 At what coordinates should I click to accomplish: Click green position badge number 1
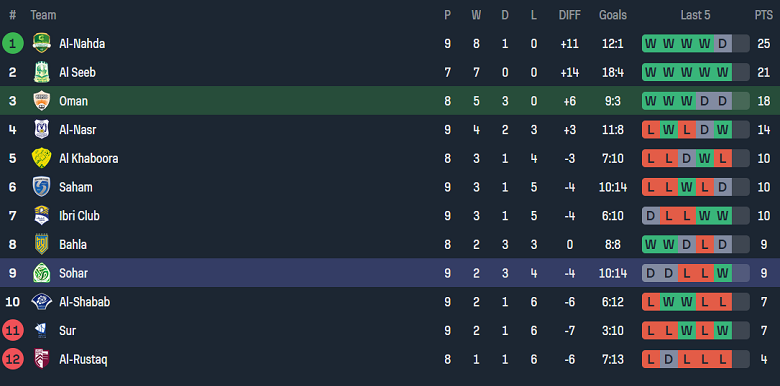(x=12, y=43)
